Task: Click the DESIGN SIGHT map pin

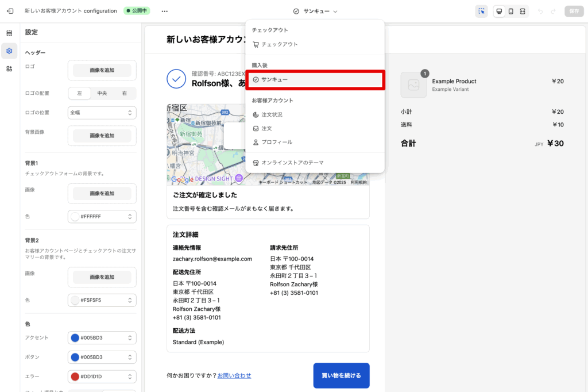Action: click(239, 178)
